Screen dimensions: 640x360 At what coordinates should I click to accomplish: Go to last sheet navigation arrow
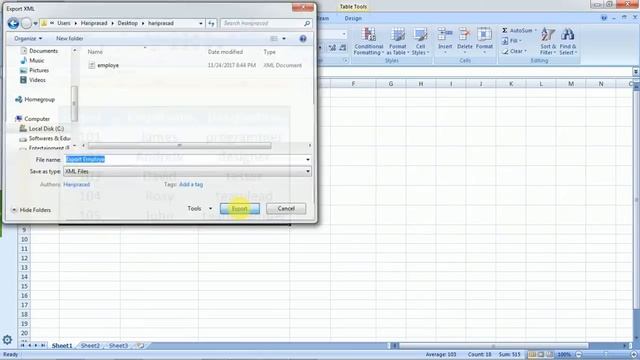pyautogui.click(x=42, y=346)
